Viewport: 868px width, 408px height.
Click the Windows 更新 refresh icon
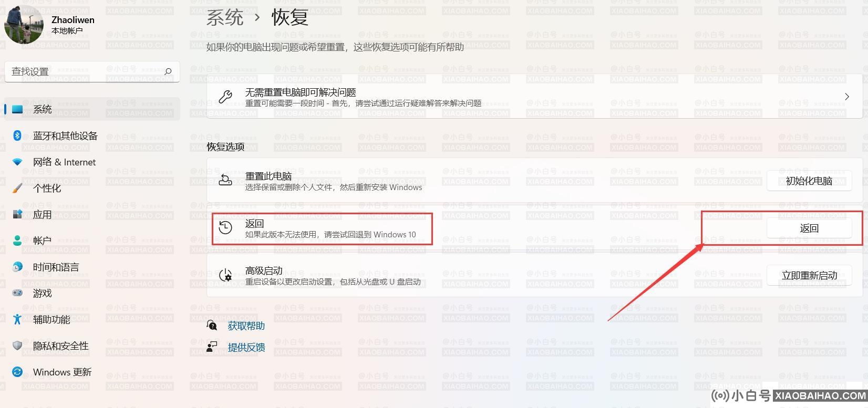17,372
